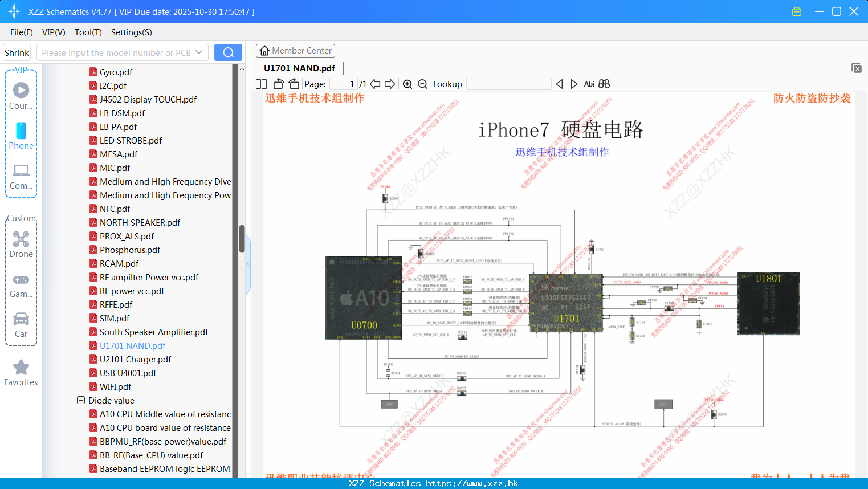This screenshot has width=868, height=489.
Task: Open MESA.pdf
Action: coord(119,154)
